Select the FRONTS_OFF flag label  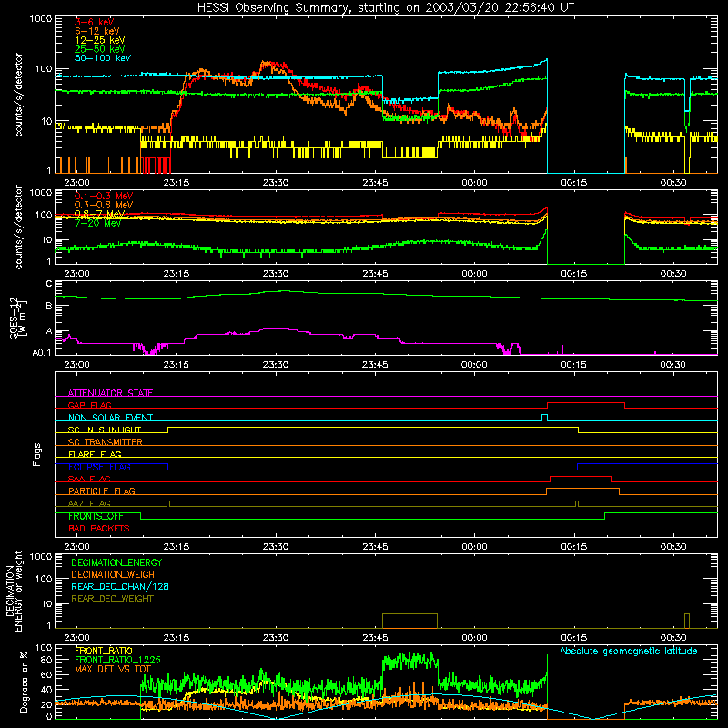pyautogui.click(x=96, y=516)
